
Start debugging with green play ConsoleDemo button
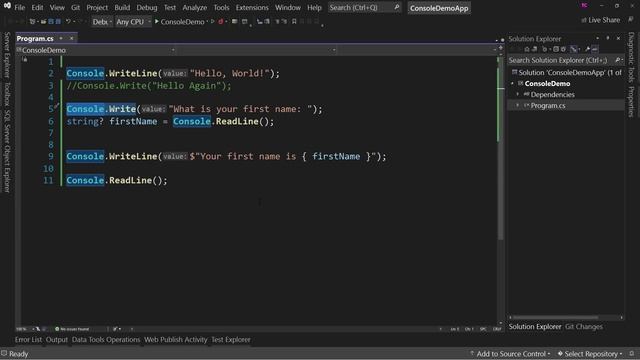pos(179,21)
